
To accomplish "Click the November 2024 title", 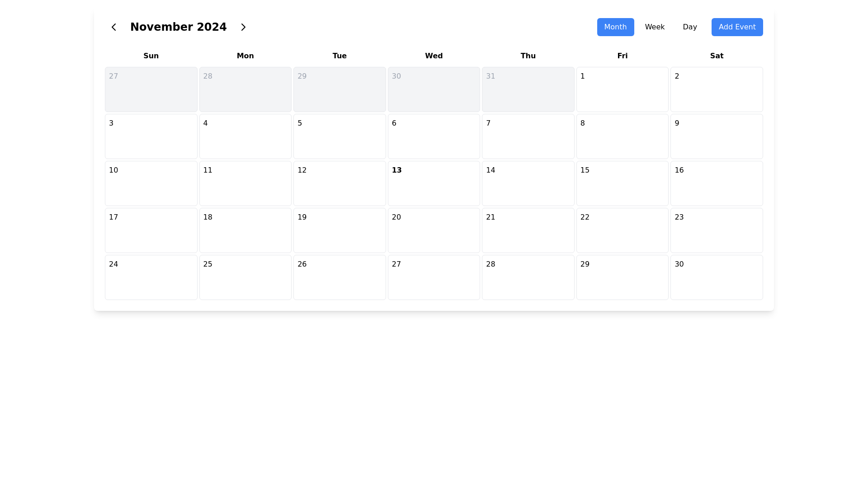I will click(x=178, y=27).
